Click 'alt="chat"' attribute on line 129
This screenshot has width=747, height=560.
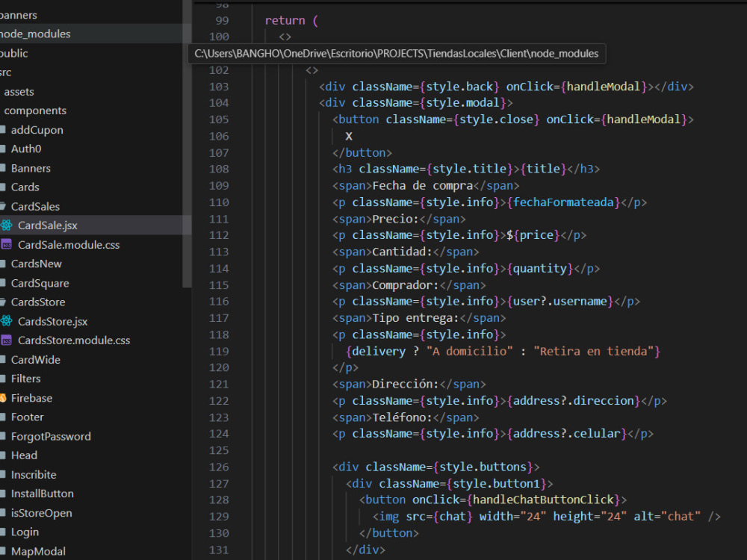click(667, 517)
